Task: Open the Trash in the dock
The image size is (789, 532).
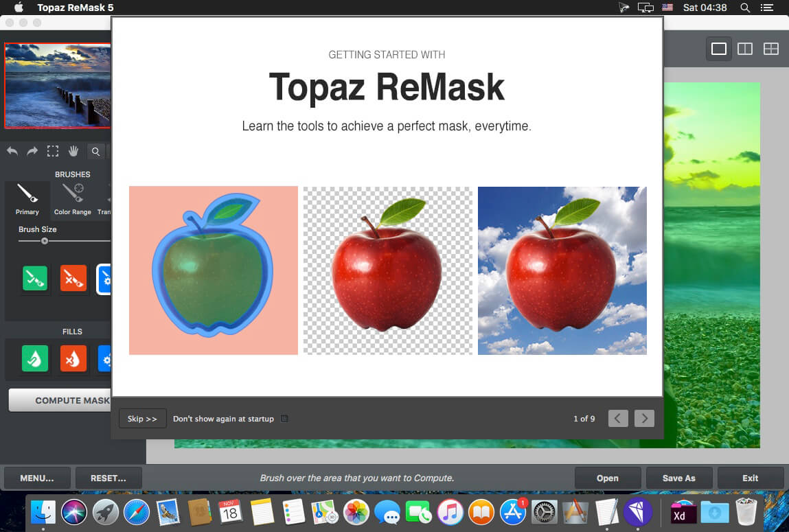Action: click(746, 513)
